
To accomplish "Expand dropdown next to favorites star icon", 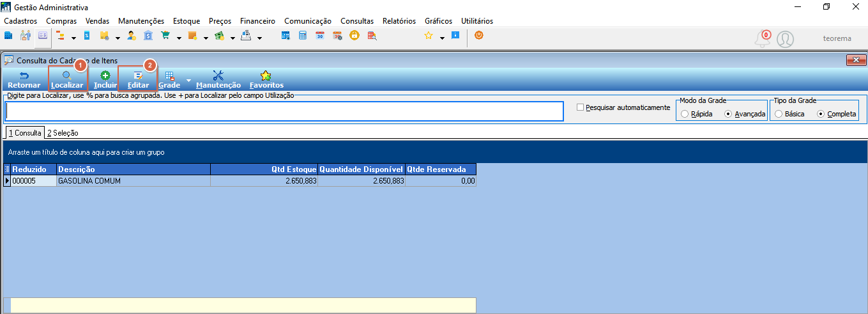I will (442, 38).
